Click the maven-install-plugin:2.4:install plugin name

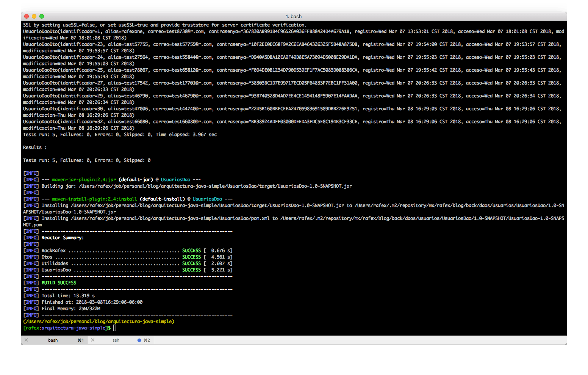(x=95, y=199)
